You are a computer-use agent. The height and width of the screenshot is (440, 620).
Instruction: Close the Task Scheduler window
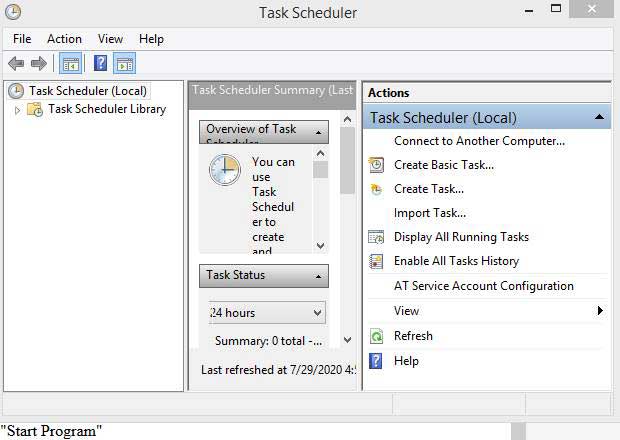pos(592,9)
